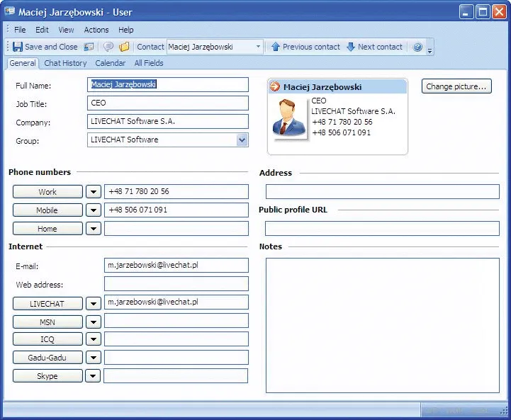Maximize the user window

point(483,12)
